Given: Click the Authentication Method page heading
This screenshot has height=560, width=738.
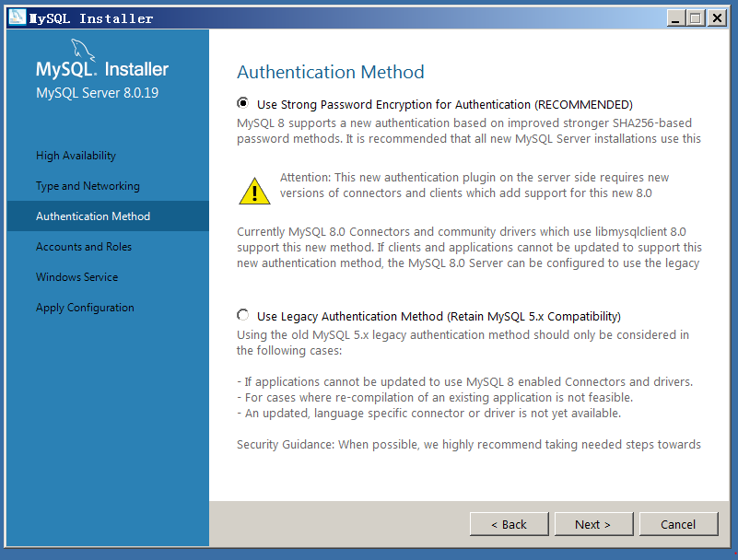Looking at the screenshot, I should pyautogui.click(x=331, y=72).
